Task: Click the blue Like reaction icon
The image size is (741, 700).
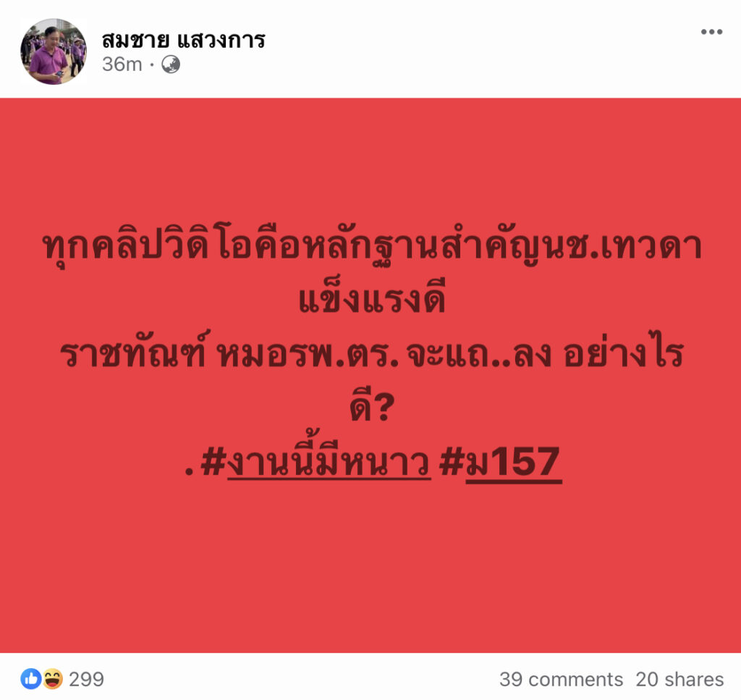Action: (x=30, y=679)
